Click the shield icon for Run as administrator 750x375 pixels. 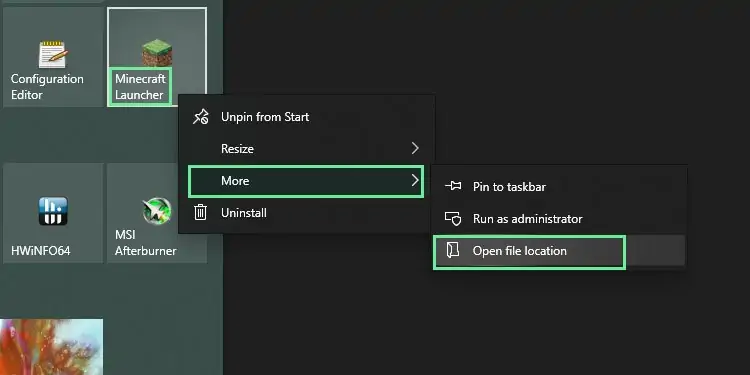pyautogui.click(x=453, y=219)
